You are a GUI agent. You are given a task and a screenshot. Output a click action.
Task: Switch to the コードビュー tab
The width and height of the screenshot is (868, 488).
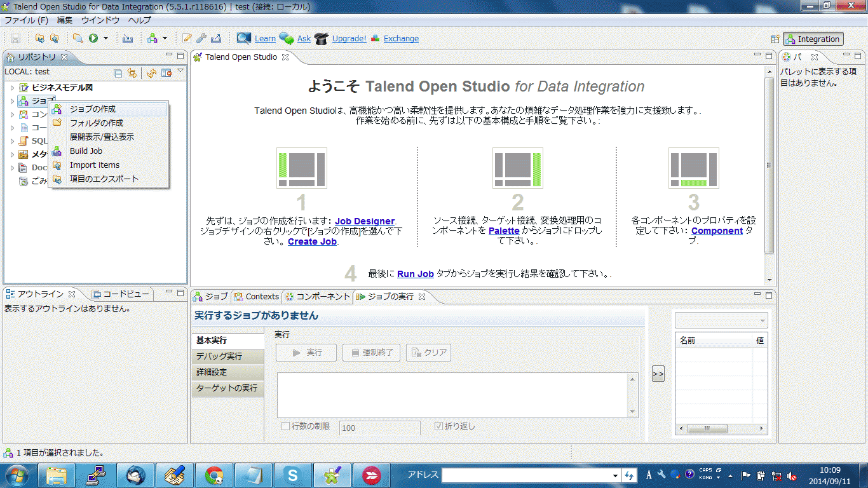point(120,294)
